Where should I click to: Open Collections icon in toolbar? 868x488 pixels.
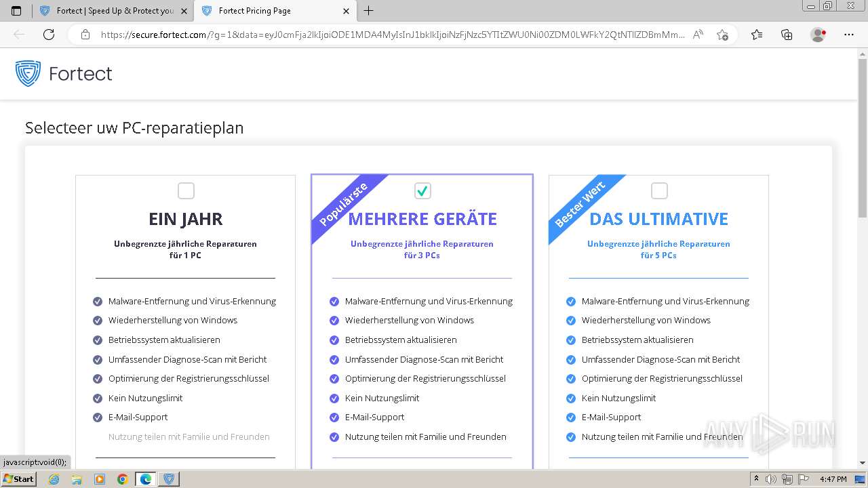(787, 35)
